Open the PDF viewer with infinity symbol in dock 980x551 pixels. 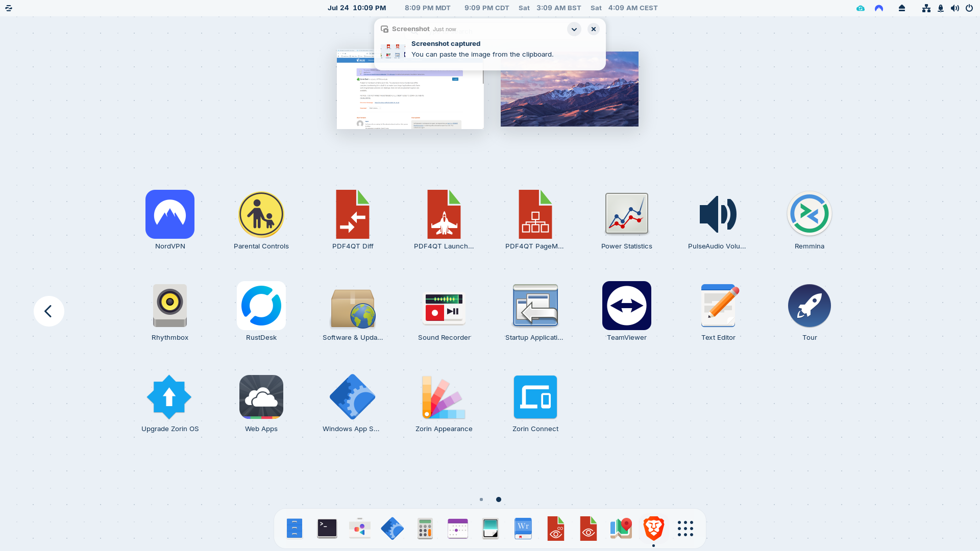(556, 529)
